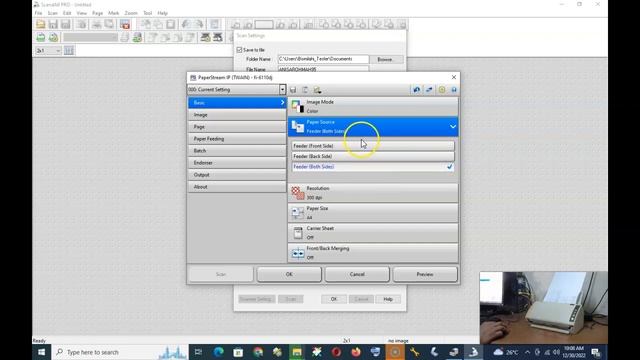Click the Carrier Sheet icon
Image resolution: width=640 pixels, height=360 pixels.
coord(298,233)
